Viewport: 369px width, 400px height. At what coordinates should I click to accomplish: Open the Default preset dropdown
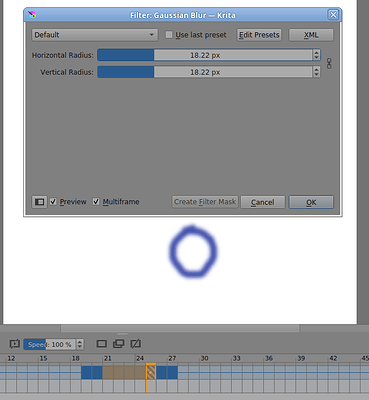pos(95,35)
